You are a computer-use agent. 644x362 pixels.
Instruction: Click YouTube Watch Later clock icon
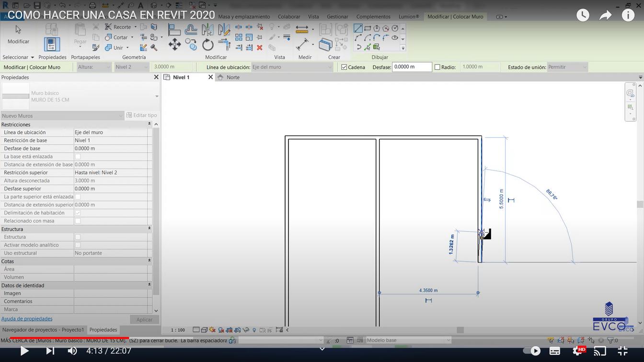tap(583, 15)
